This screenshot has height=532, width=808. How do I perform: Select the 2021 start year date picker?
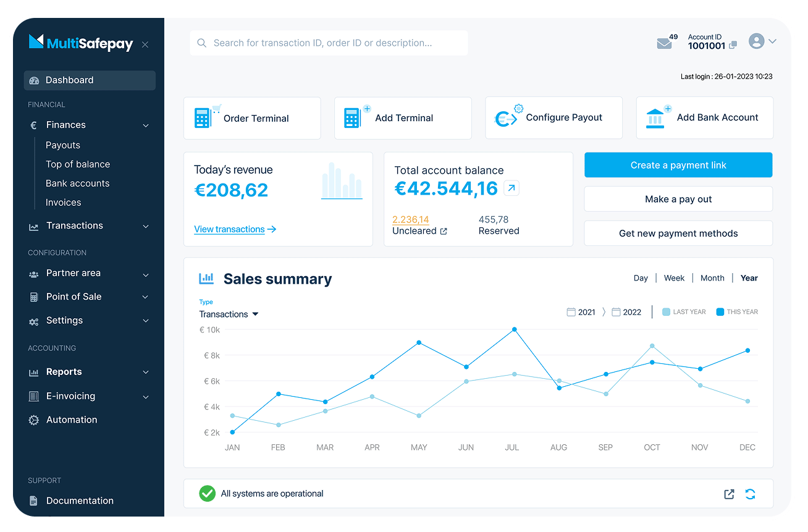click(581, 312)
